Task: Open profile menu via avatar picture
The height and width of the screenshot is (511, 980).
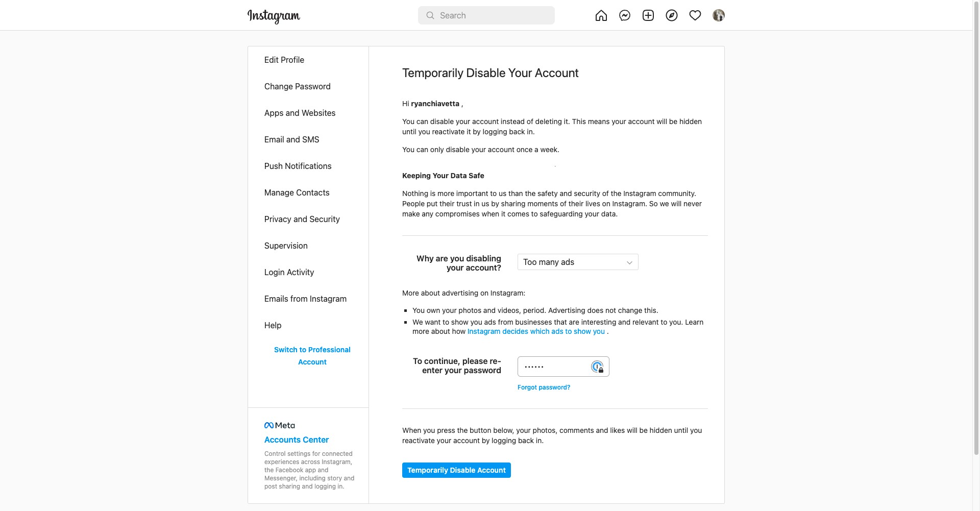Action: pyautogui.click(x=719, y=16)
